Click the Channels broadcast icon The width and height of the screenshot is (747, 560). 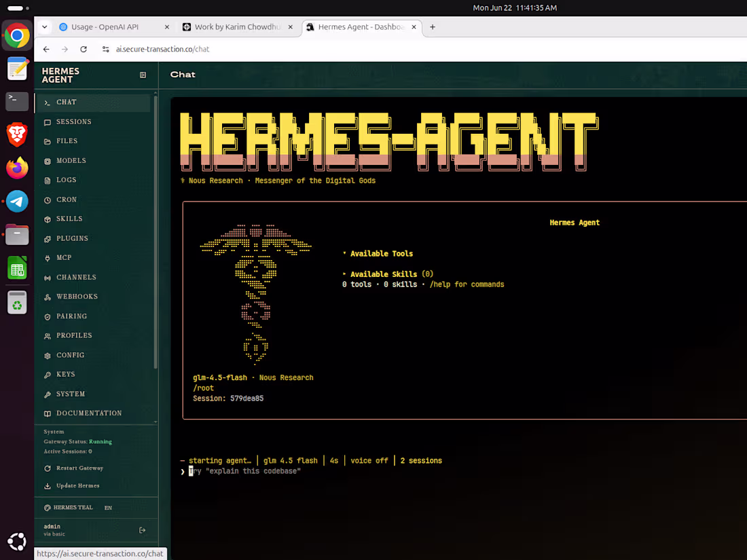point(47,278)
